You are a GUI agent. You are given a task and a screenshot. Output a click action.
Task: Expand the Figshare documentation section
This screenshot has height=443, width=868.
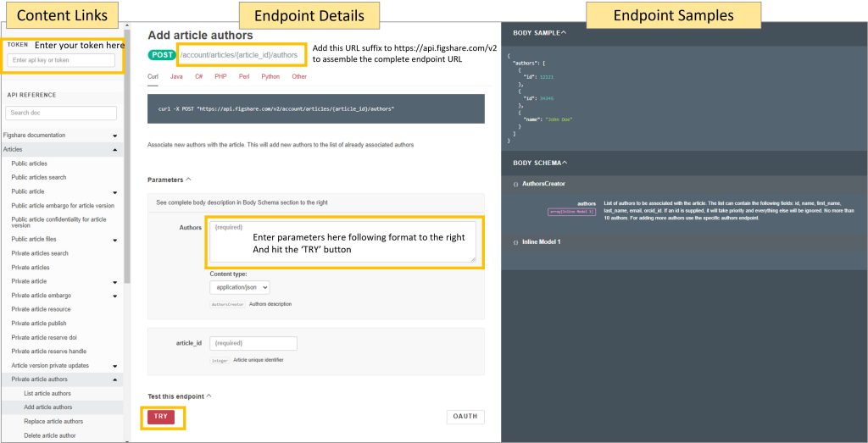point(114,136)
